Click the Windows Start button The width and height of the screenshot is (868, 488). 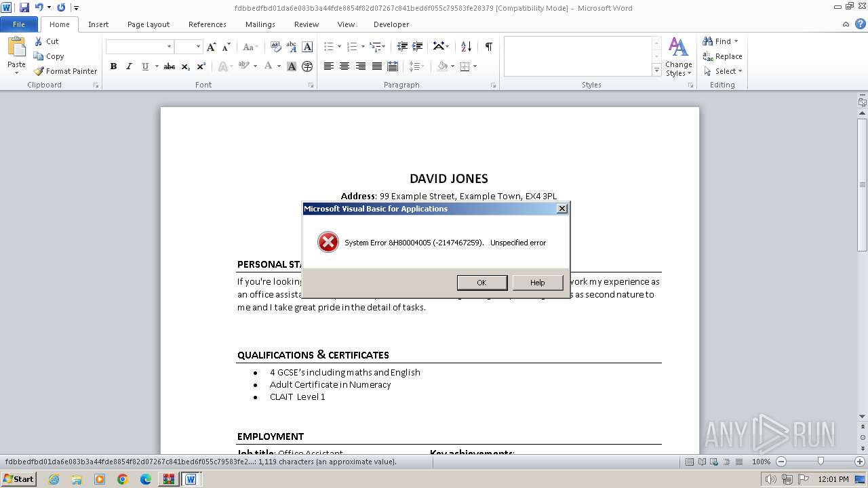18,479
